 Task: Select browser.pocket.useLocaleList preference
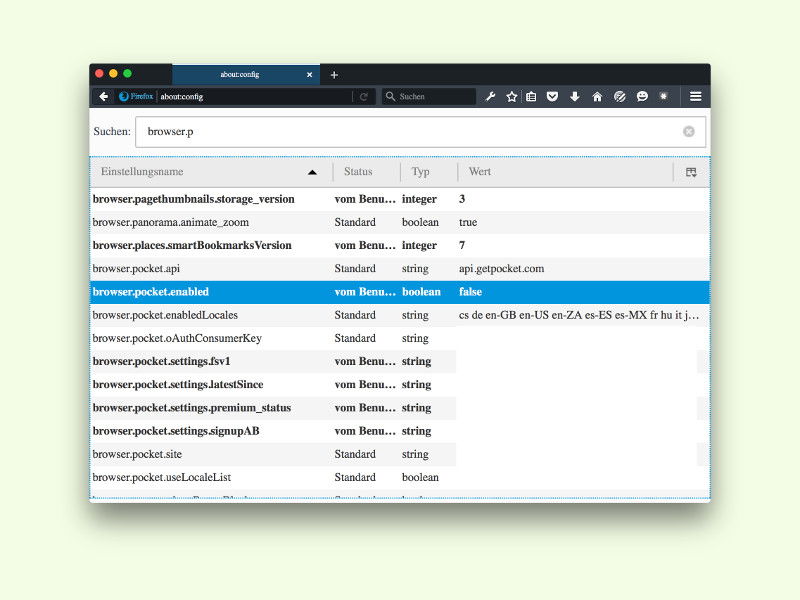click(x=400, y=478)
